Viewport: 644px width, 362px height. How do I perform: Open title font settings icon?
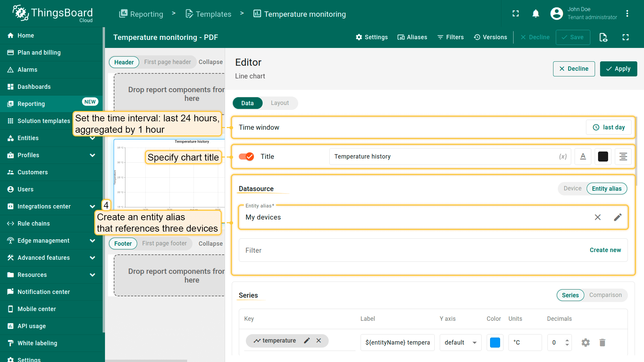[x=583, y=157]
